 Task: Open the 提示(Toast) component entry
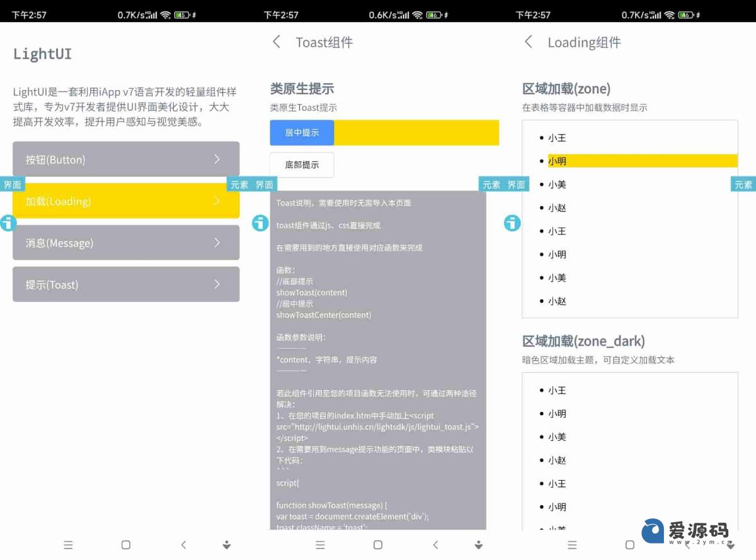coord(126,285)
